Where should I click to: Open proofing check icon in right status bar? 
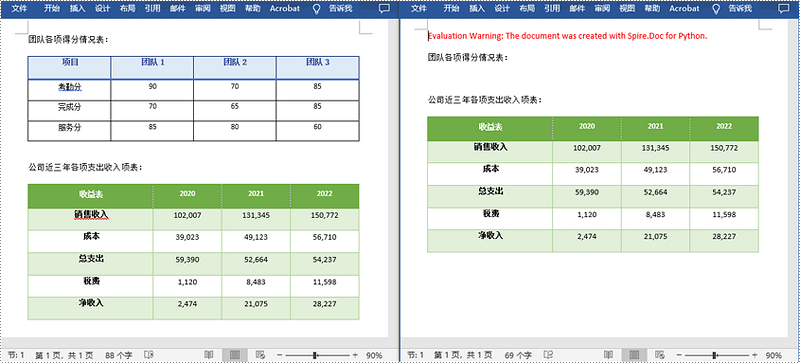click(x=548, y=354)
